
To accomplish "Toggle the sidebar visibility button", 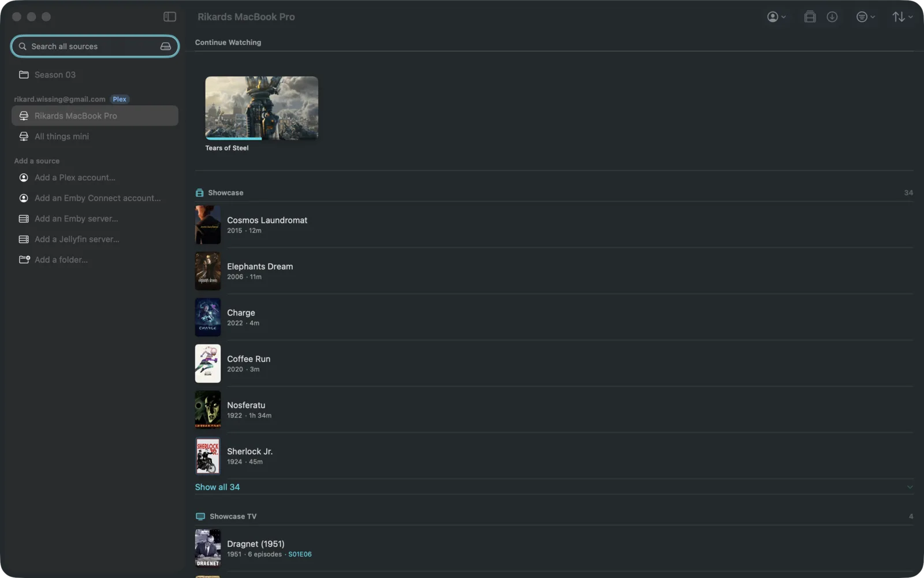I will pos(169,17).
